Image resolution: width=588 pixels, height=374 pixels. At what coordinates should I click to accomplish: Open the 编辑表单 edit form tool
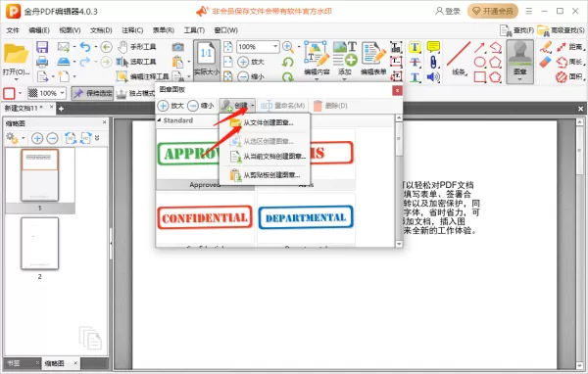373,58
